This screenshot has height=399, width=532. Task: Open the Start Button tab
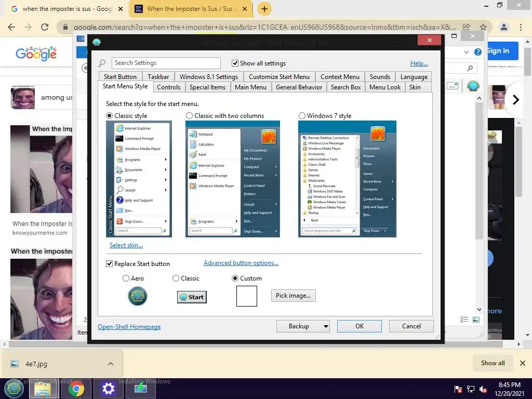(120, 77)
